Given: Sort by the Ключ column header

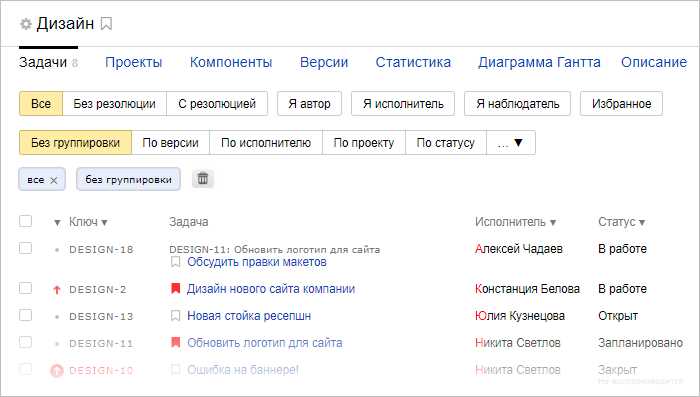Looking at the screenshot, I should (x=88, y=222).
